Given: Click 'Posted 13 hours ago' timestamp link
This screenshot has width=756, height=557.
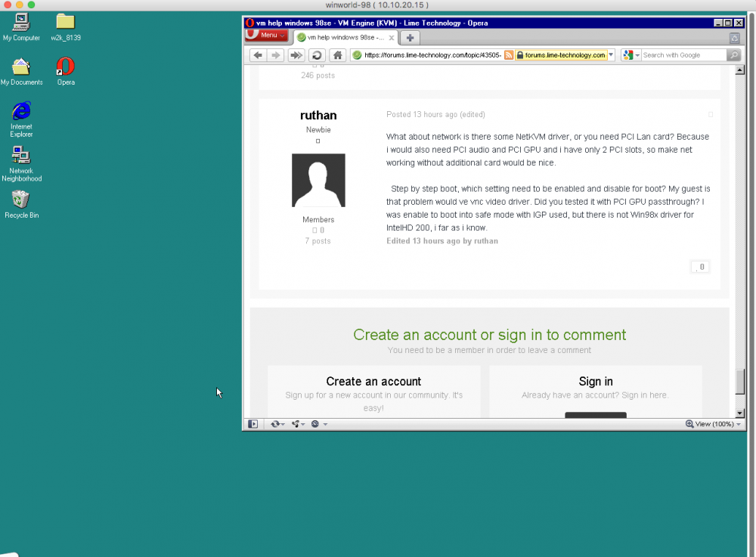Looking at the screenshot, I should pyautogui.click(x=422, y=114).
